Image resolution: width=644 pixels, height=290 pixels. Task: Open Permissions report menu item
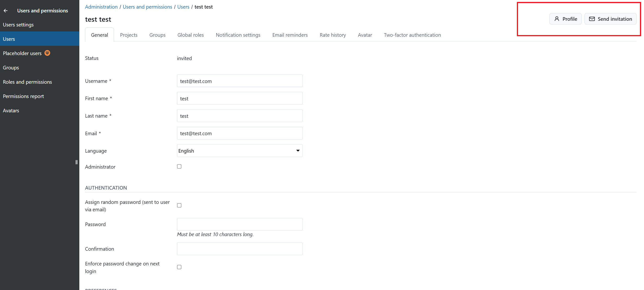click(23, 96)
